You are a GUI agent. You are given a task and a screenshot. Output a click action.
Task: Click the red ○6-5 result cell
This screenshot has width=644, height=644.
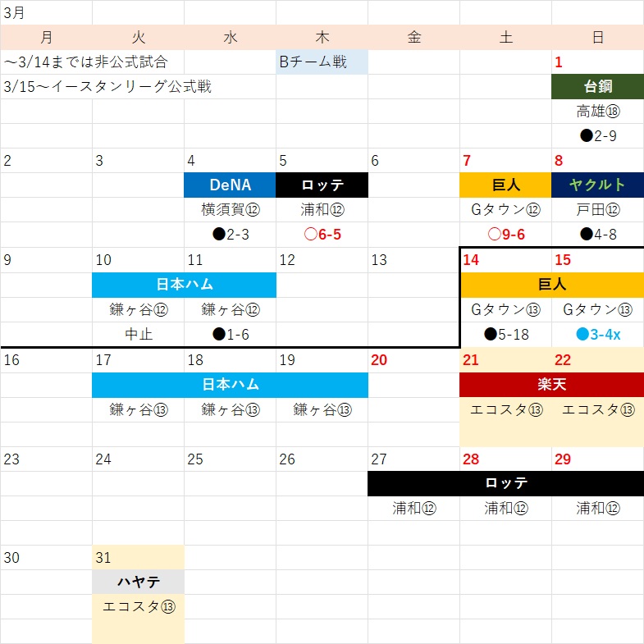click(322, 235)
